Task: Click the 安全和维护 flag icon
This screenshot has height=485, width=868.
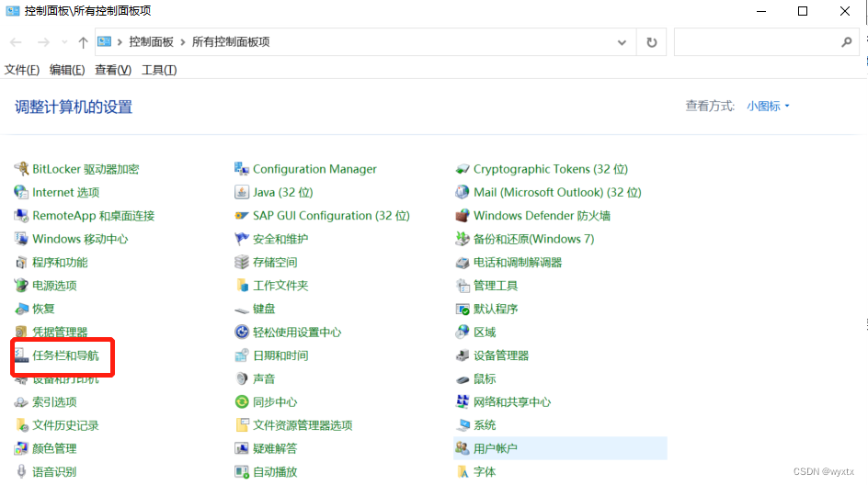Action: [x=241, y=238]
